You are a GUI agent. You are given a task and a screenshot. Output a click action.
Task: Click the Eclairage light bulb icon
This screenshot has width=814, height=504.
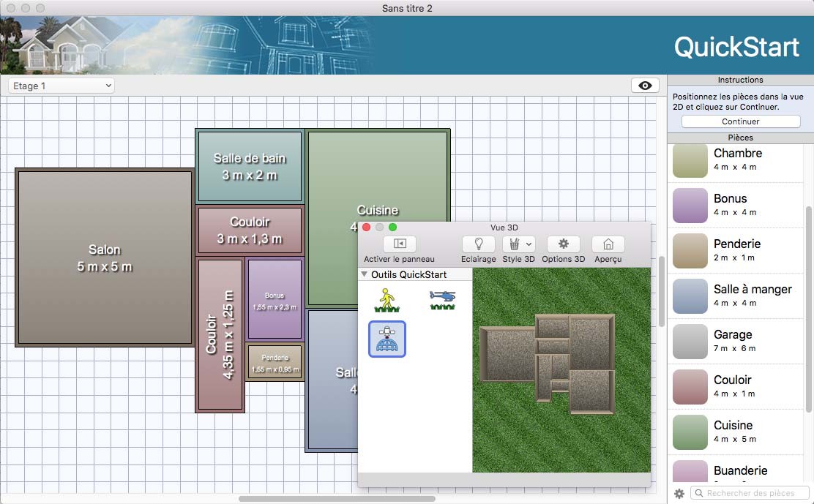tap(478, 244)
